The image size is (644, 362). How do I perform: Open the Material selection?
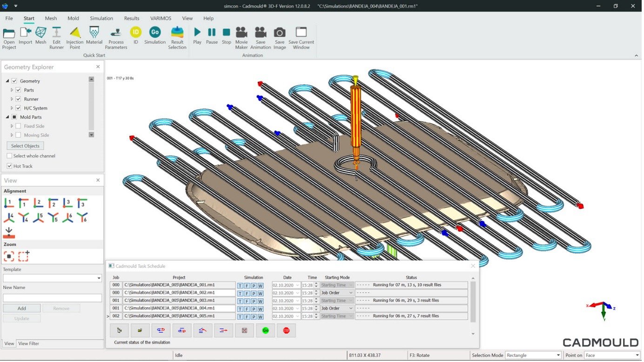(x=94, y=36)
